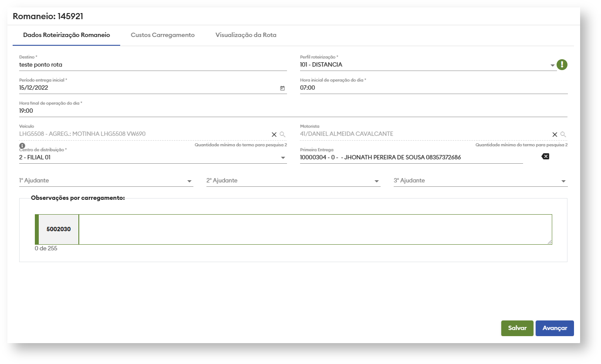Go to the Visualização da Rota tab
The image size is (601, 364).
[x=246, y=35]
